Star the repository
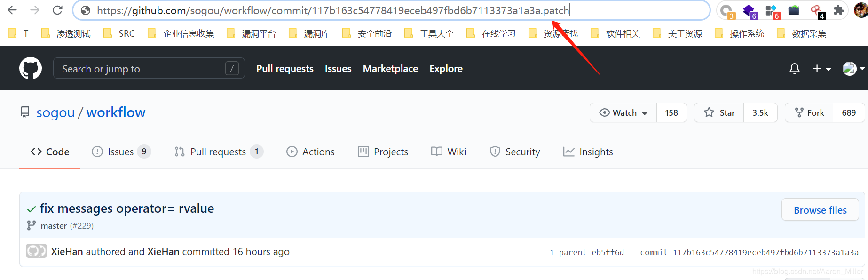The image size is (868, 280). (719, 112)
